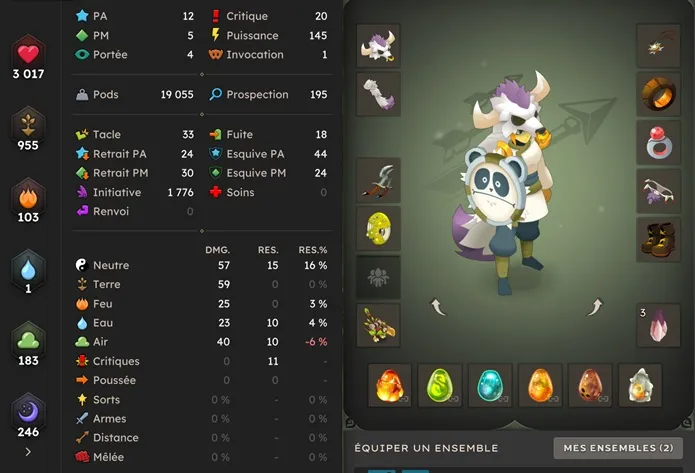Image resolution: width=695 pixels, height=473 pixels.
Task: Select the pink crystal consumable slot
Action: [658, 325]
